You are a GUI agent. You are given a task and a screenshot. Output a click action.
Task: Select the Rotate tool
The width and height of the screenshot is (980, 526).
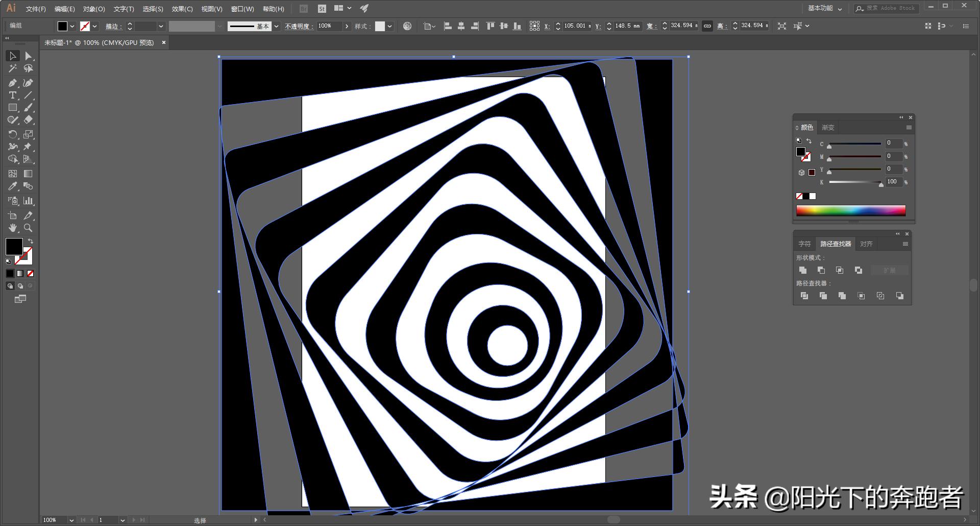pyautogui.click(x=13, y=134)
